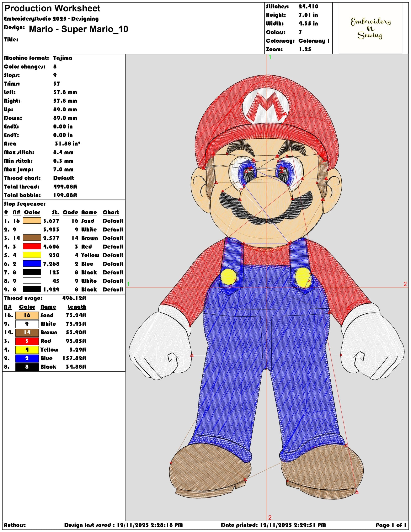Click the Trims value '37'
The image size is (411, 532).
click(x=57, y=84)
